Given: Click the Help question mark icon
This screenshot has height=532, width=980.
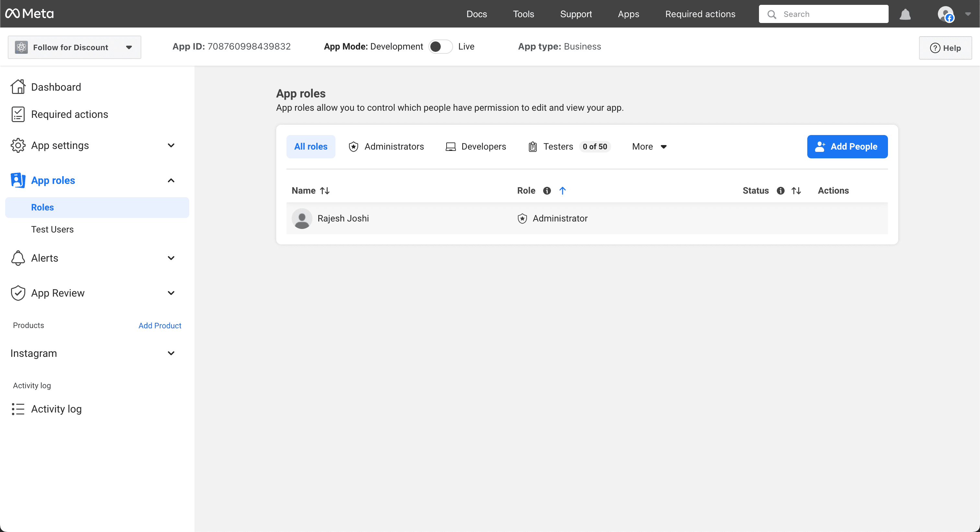Looking at the screenshot, I should (x=935, y=48).
